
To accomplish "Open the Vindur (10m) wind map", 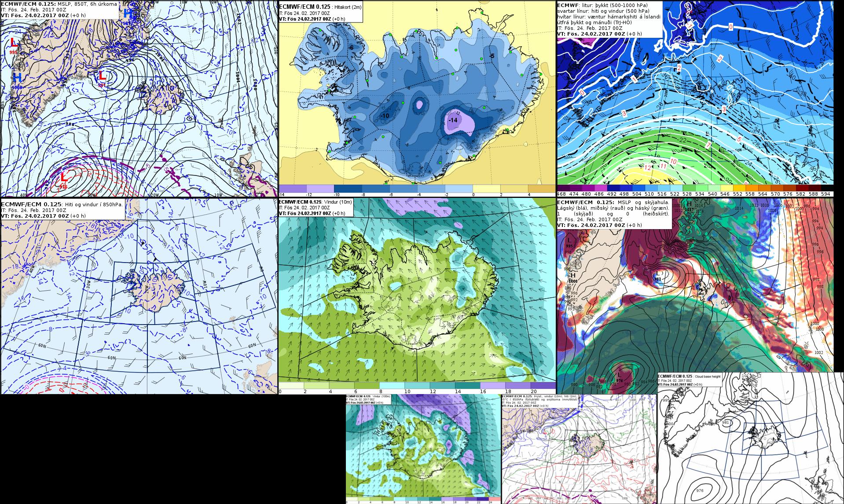I will pyautogui.click(x=417, y=296).
